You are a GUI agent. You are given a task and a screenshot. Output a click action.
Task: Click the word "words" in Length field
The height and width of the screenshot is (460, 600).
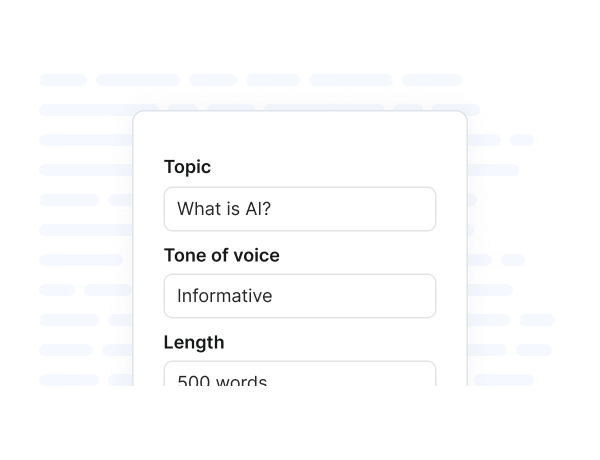(239, 380)
